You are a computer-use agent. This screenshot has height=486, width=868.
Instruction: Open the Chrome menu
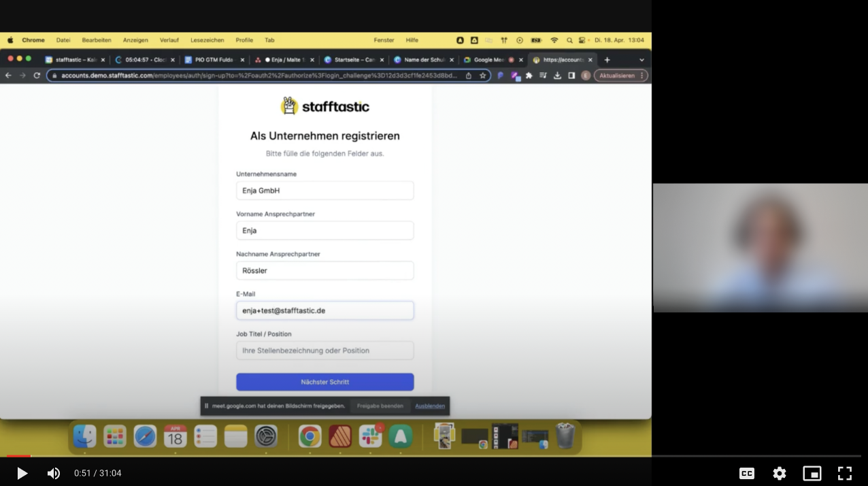(33, 40)
